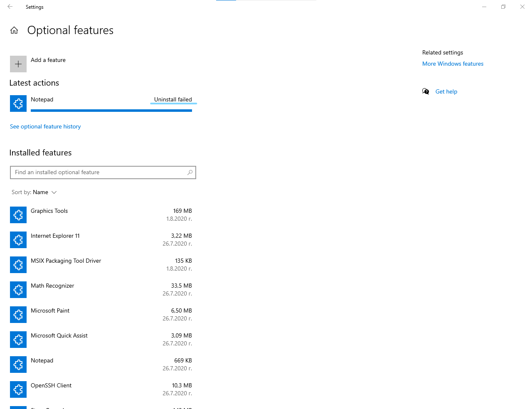Click the Notepad uninstall progress bar
Image resolution: width=532 pixels, height=409 pixels.
[x=111, y=111]
